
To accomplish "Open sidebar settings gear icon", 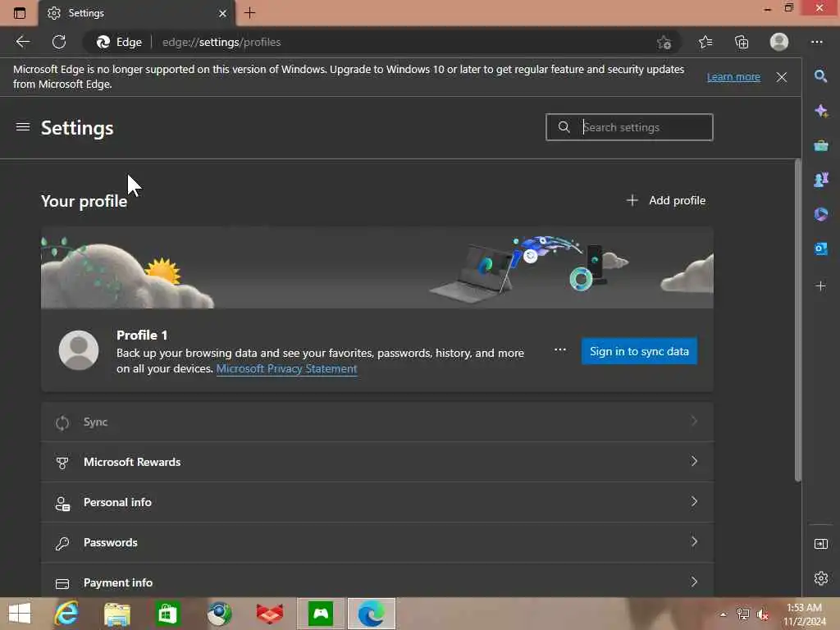I will coord(820,578).
